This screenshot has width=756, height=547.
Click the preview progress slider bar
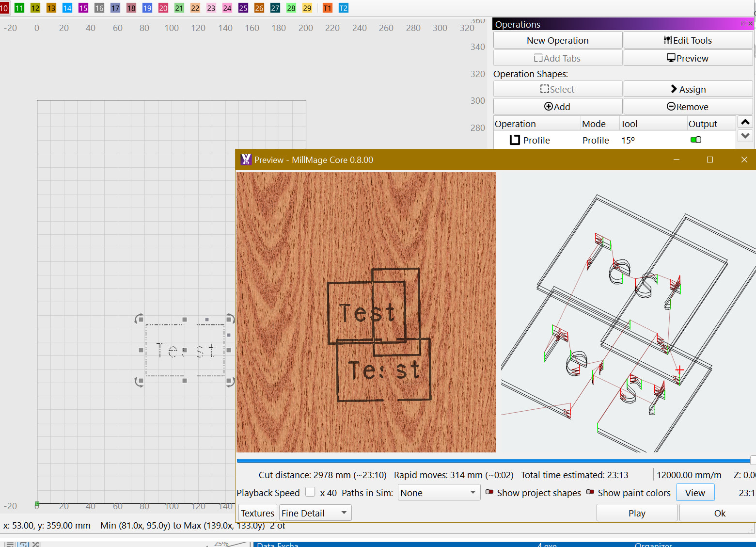tap(493, 460)
